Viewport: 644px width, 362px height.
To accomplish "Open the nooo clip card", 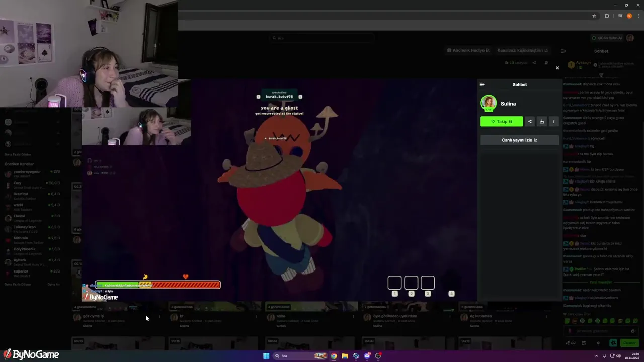I will [x=281, y=316].
